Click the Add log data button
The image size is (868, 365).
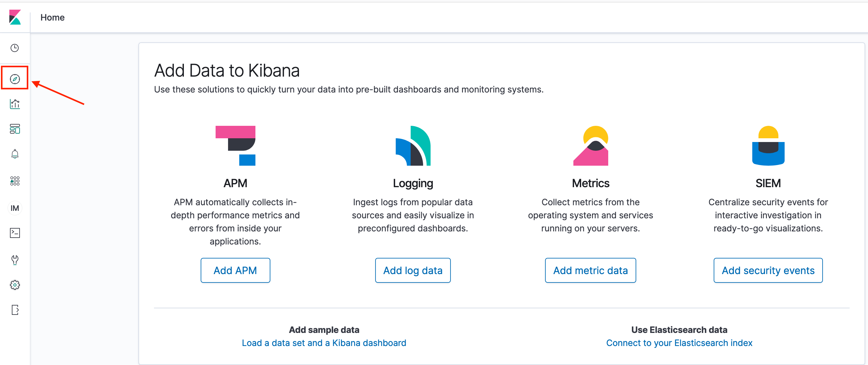coord(413,270)
